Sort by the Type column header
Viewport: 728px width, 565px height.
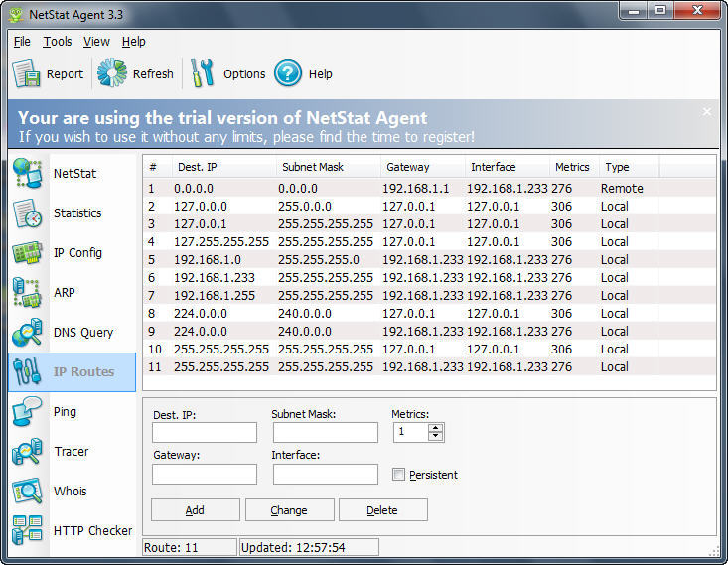tap(629, 167)
